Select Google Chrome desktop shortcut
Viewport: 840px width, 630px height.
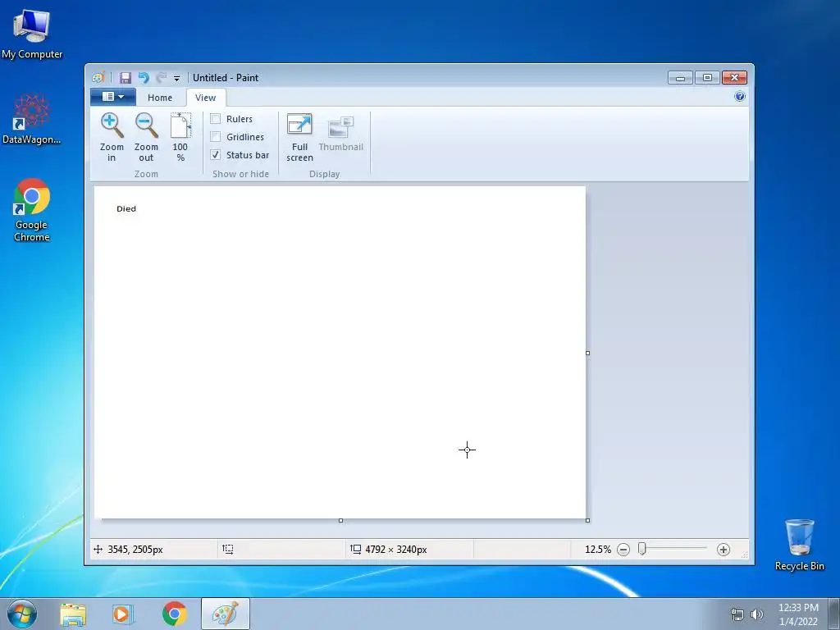point(32,210)
